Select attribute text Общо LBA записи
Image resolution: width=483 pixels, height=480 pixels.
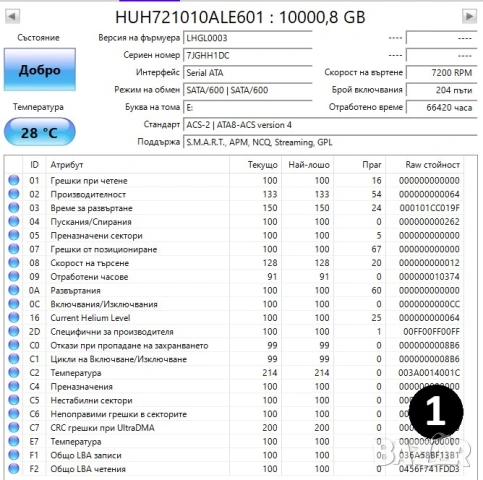(86, 455)
